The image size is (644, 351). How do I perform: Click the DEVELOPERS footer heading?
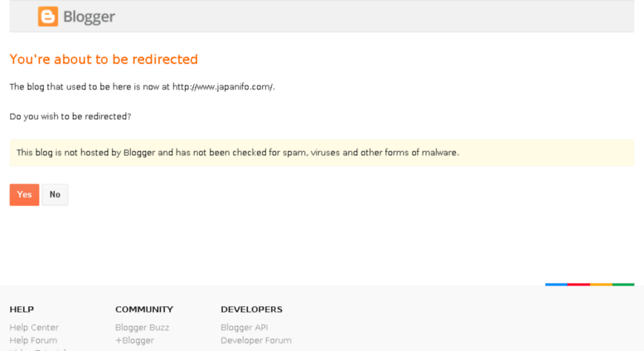251,310
